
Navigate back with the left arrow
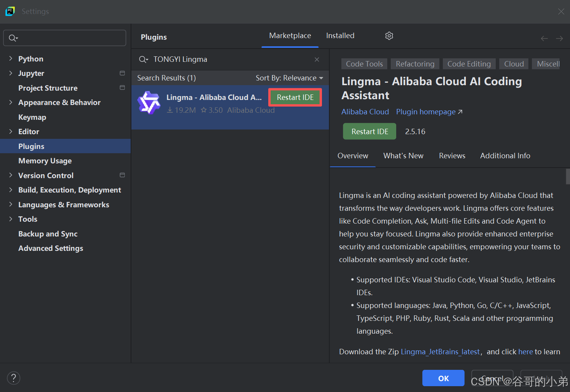click(544, 38)
